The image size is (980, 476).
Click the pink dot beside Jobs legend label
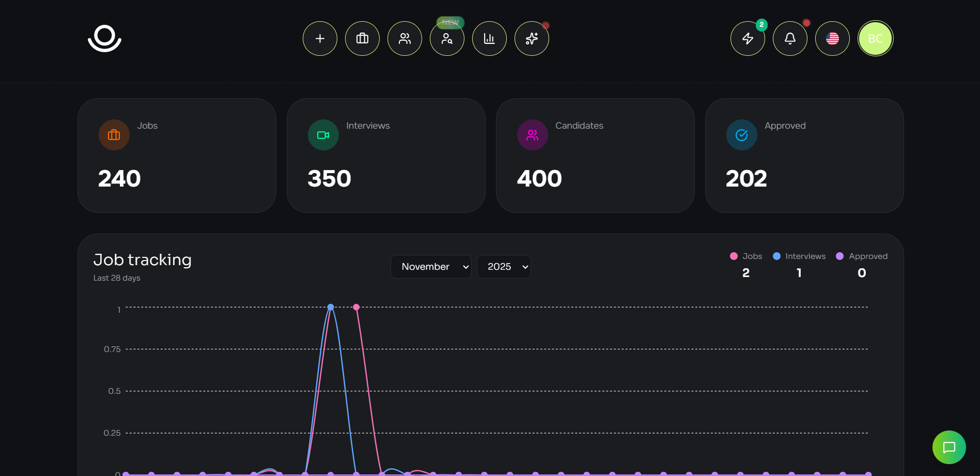click(734, 256)
